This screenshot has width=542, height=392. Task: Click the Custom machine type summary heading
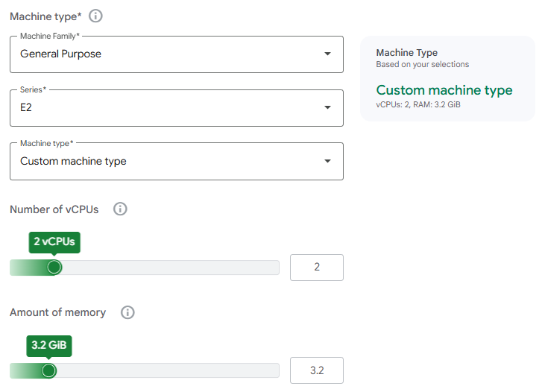(x=444, y=91)
